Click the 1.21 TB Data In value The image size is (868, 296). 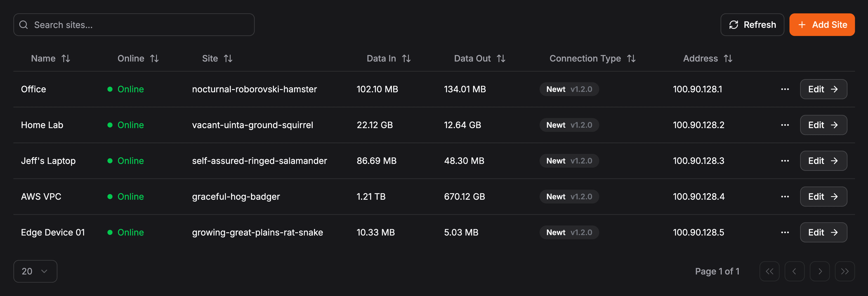pos(371,197)
